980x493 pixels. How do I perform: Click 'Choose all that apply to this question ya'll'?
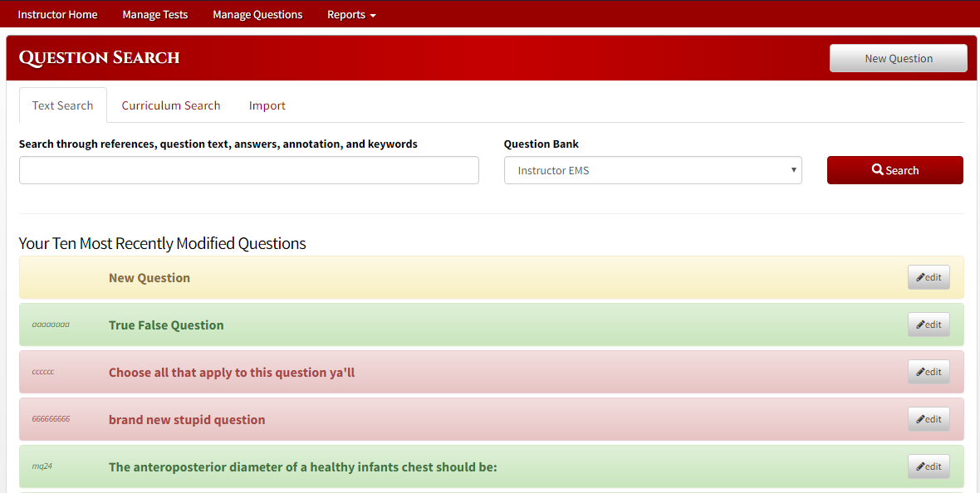click(232, 373)
